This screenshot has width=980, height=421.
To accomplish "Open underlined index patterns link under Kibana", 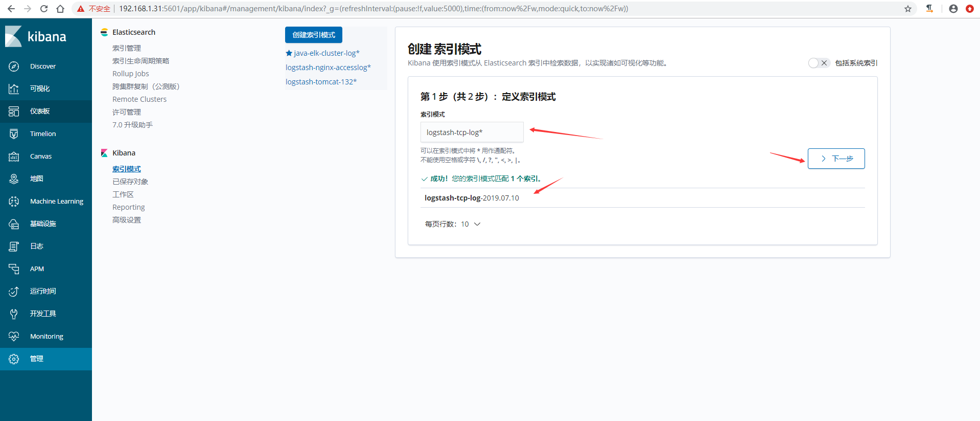I will pos(127,169).
